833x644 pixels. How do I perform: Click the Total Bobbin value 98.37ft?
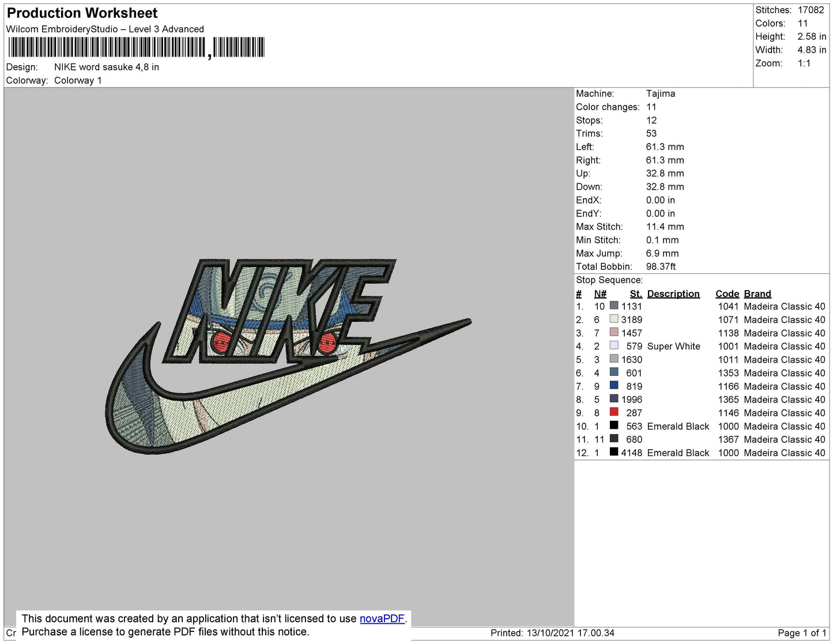pos(661,266)
